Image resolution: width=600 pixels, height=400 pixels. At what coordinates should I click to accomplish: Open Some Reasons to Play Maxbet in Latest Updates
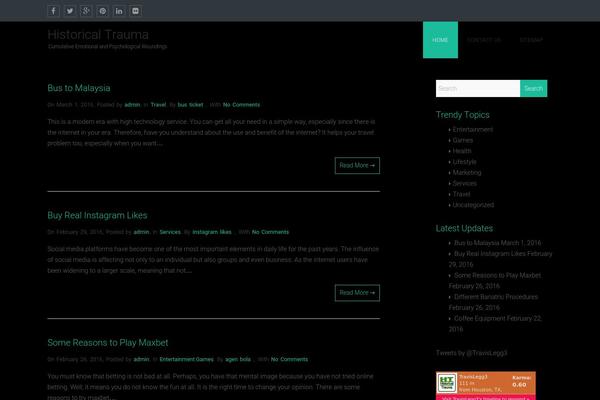point(497,275)
